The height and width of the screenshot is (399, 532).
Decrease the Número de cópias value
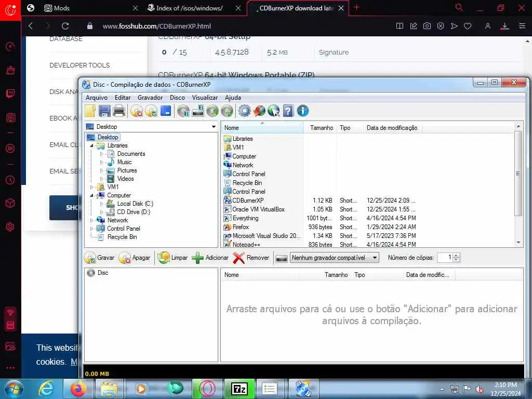pyautogui.click(x=456, y=260)
